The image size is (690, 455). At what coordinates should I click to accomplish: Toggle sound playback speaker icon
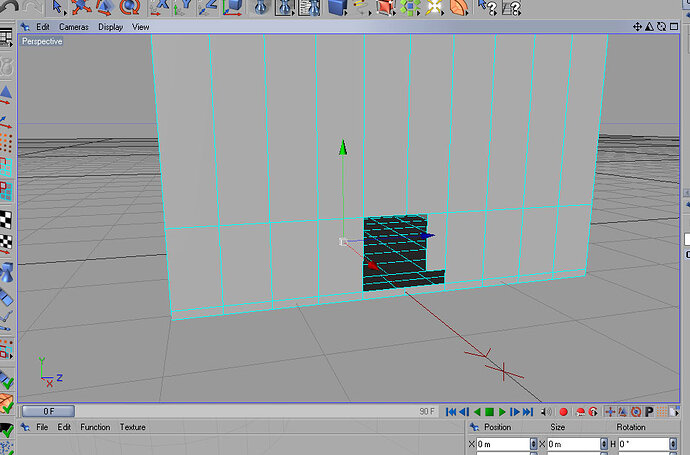pos(546,412)
